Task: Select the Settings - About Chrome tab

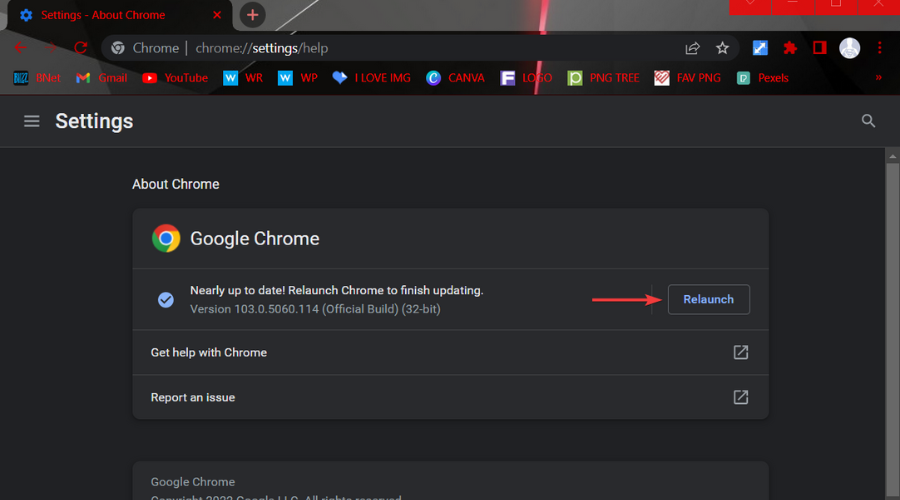Action: point(119,15)
